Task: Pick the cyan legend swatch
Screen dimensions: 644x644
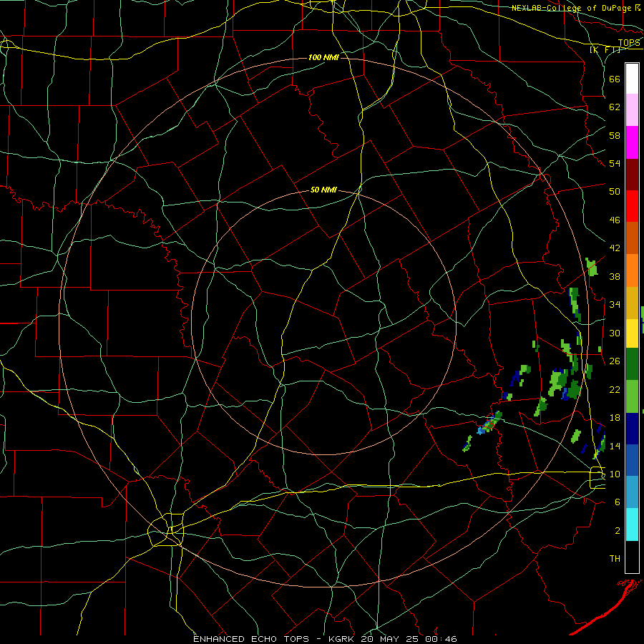Action: coord(632,525)
